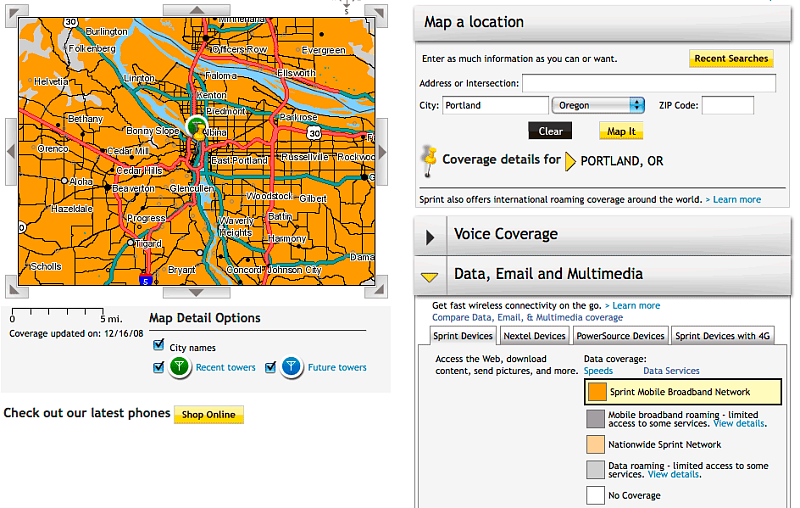Viewport: 800px width, 508px height.
Task: Select the Data Services coverage view
Action: [671, 371]
